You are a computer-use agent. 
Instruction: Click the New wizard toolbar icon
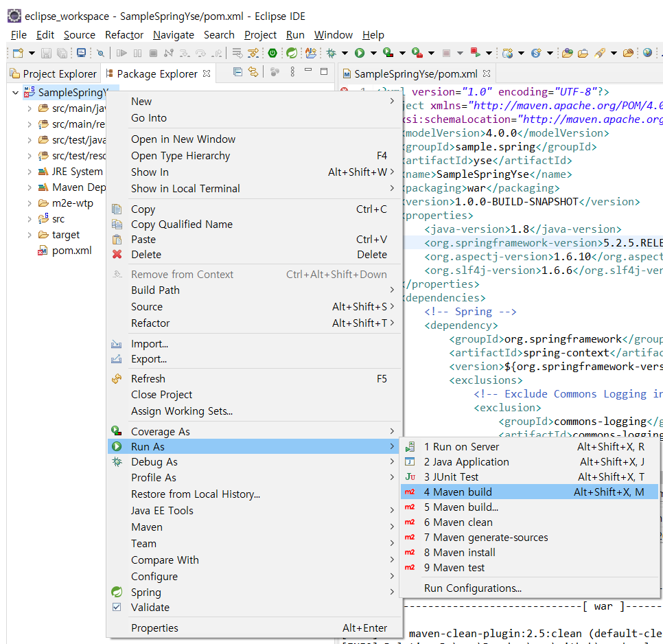(18, 54)
